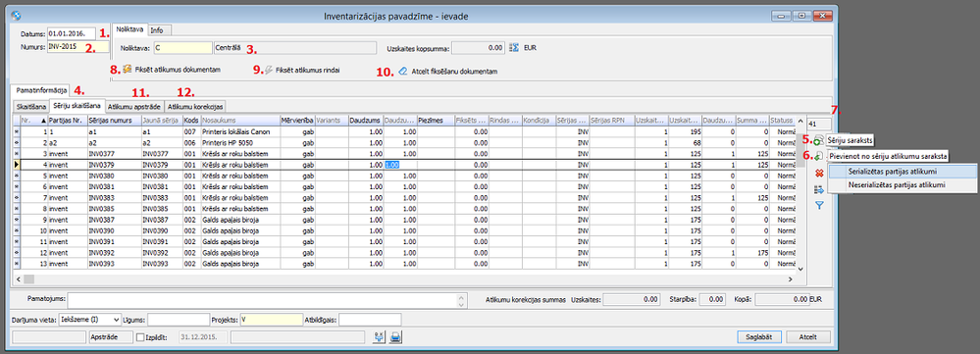The width and height of the screenshot is (980, 354).
Task: Open the Darījuma vieta dropdown
Action: click(115, 320)
